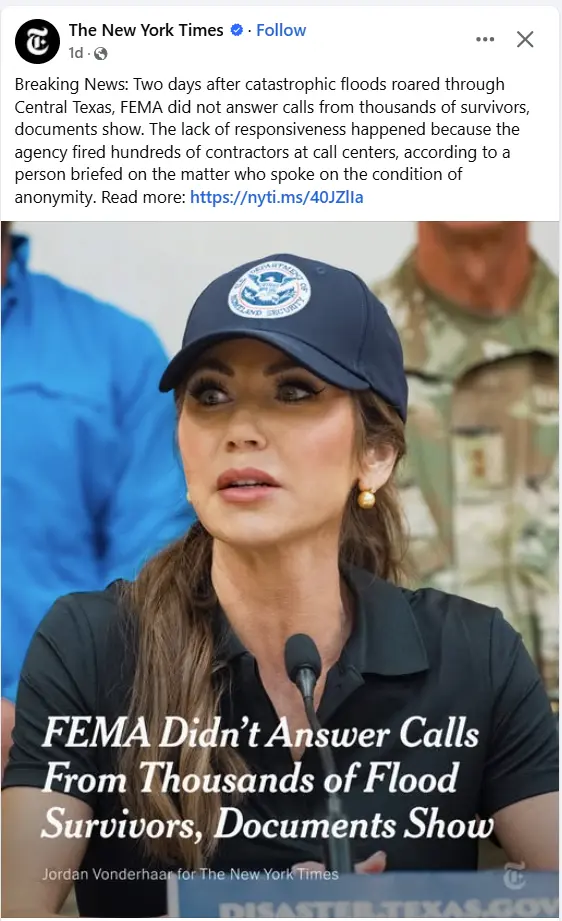Click the 1d post timestamp
Screen dimensions: 562x921
76,53
